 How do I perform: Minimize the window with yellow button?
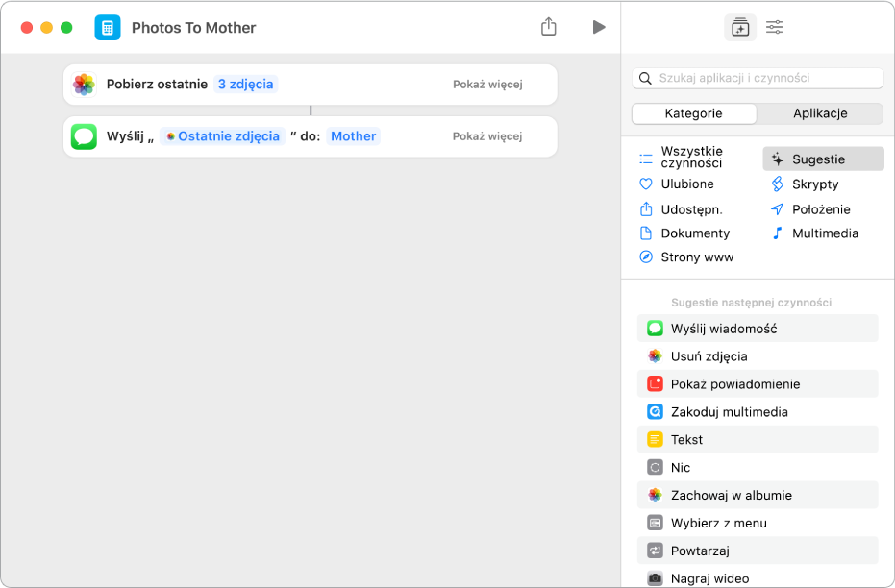tap(47, 27)
